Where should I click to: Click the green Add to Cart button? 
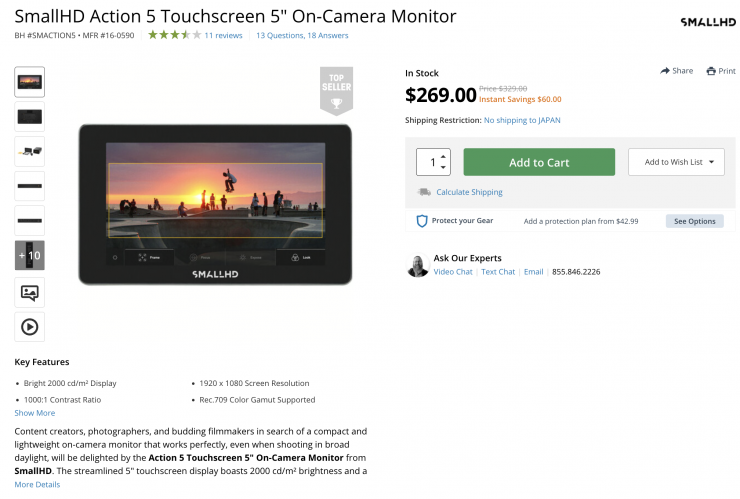point(539,162)
